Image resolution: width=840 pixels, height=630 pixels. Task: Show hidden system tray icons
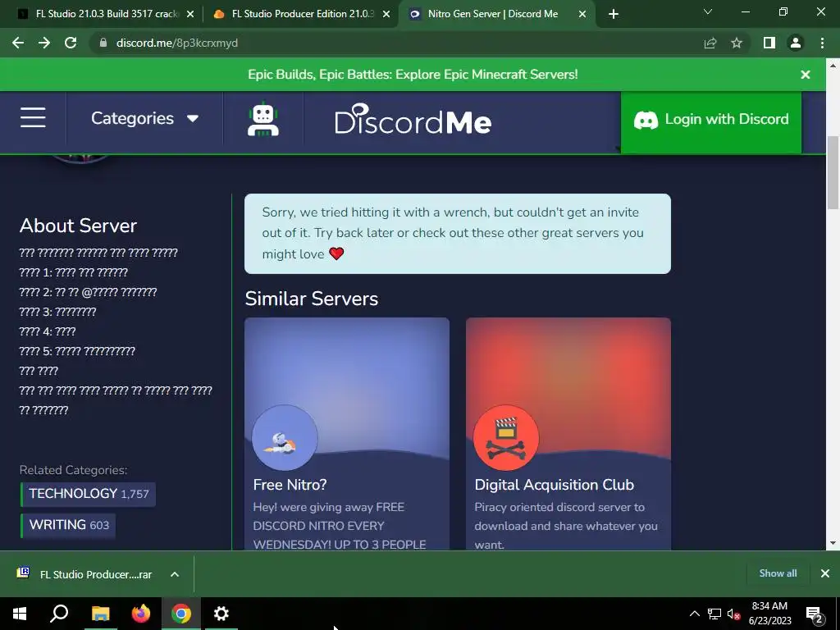(694, 614)
